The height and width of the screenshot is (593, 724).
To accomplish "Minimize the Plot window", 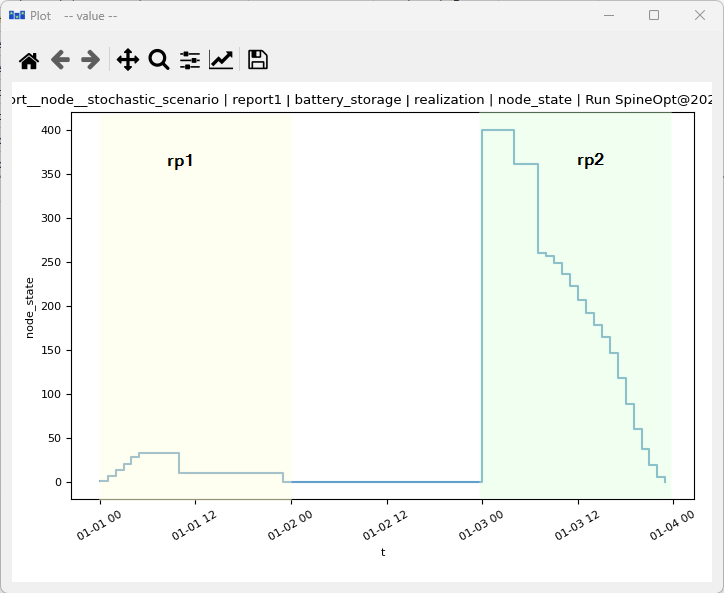I will 608,15.
